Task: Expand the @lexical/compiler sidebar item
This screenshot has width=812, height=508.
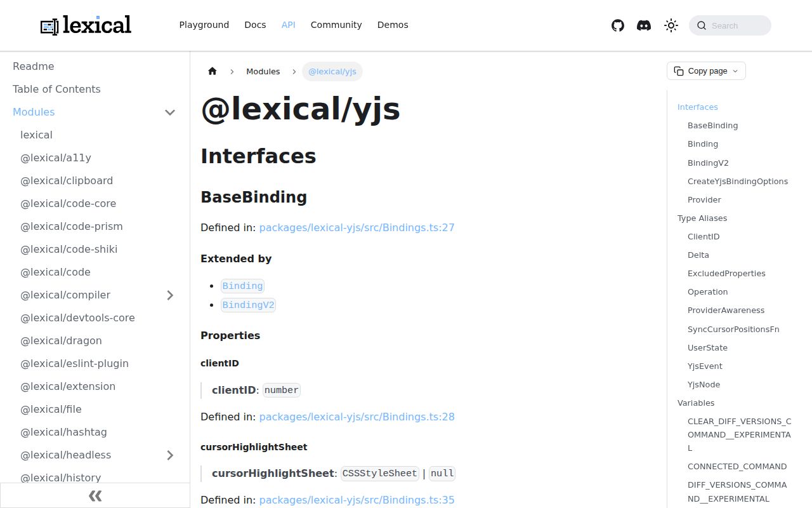Action: point(170,295)
